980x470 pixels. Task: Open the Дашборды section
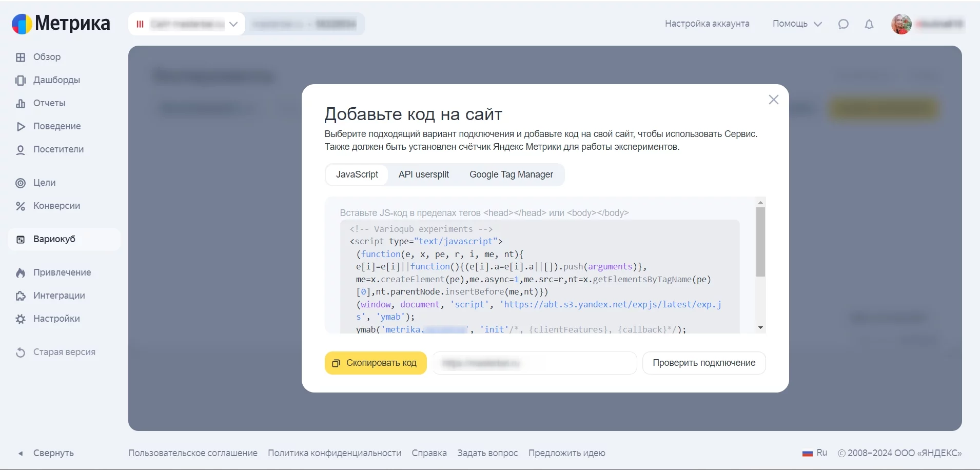[56, 80]
